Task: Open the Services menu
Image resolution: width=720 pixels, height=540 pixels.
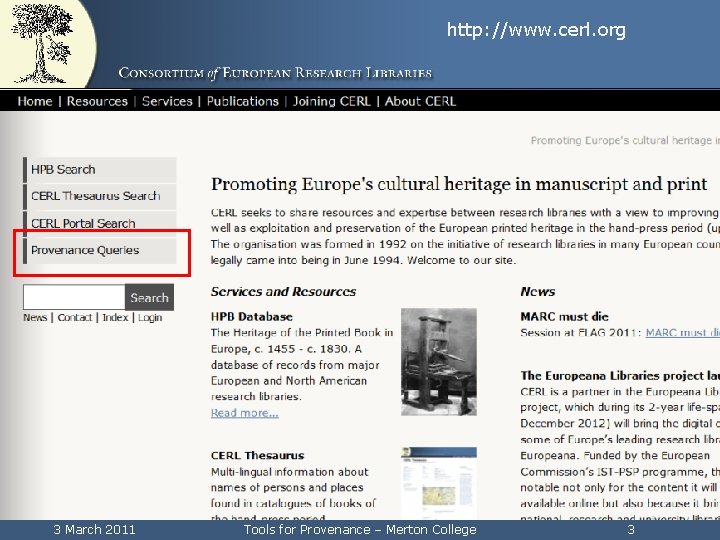Action: tap(167, 101)
